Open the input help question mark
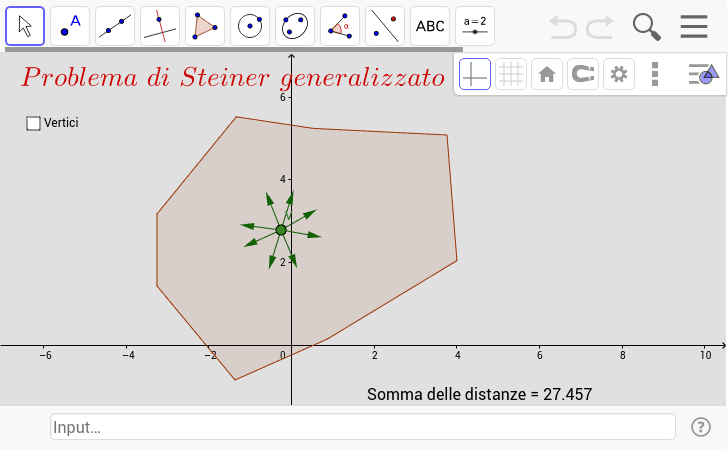Image resolution: width=728 pixels, height=450 pixels. (701, 427)
